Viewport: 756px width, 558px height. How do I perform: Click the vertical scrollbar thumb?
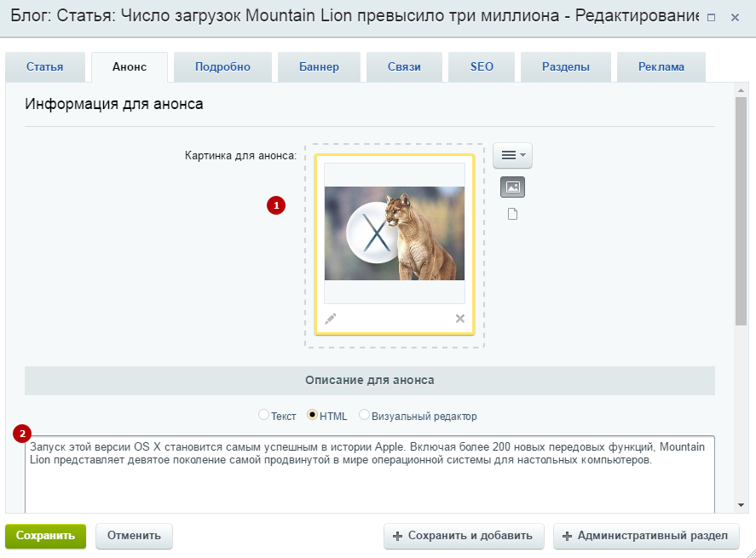click(x=741, y=211)
